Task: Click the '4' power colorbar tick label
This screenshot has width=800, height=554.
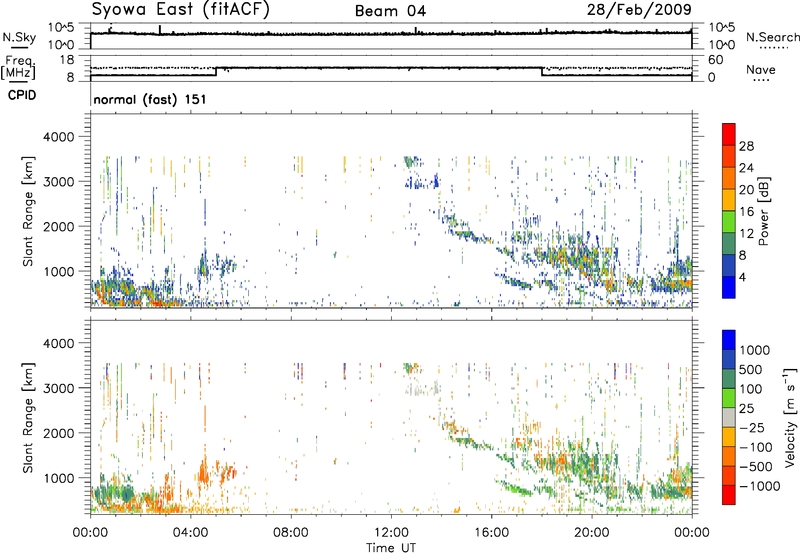Action: (742, 277)
